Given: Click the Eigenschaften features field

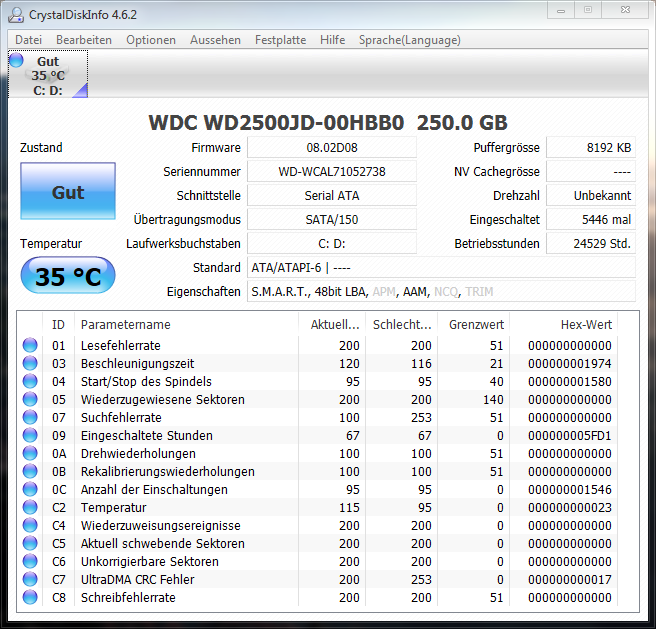Looking at the screenshot, I should [x=441, y=291].
